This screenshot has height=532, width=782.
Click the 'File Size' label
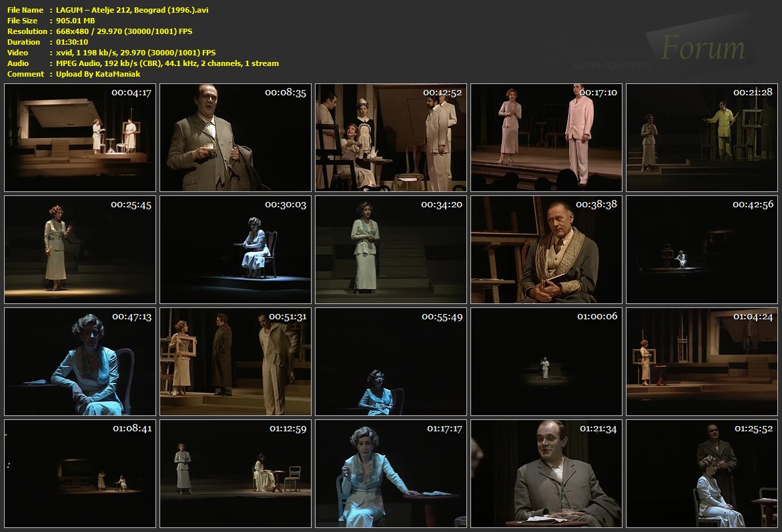pos(23,21)
